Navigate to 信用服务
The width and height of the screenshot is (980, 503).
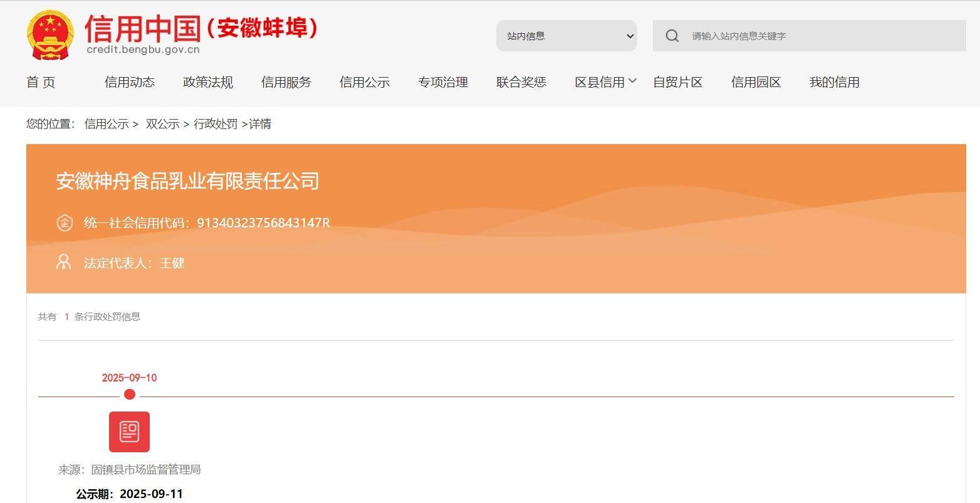(286, 81)
